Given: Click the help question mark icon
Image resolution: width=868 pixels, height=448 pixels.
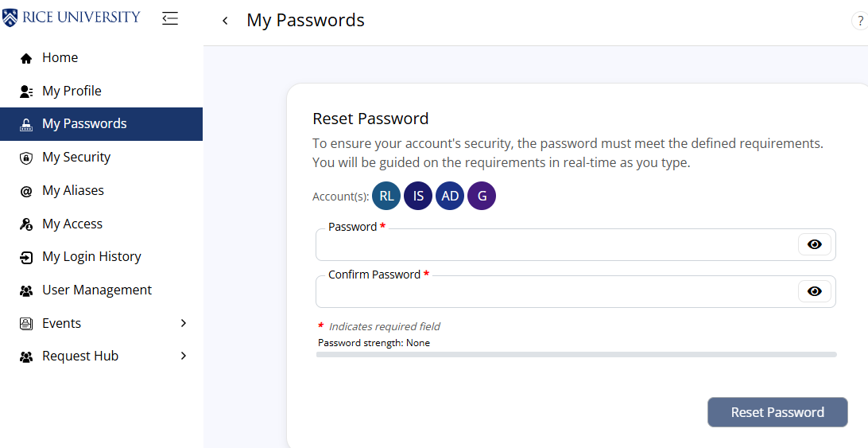Looking at the screenshot, I should pos(860,21).
